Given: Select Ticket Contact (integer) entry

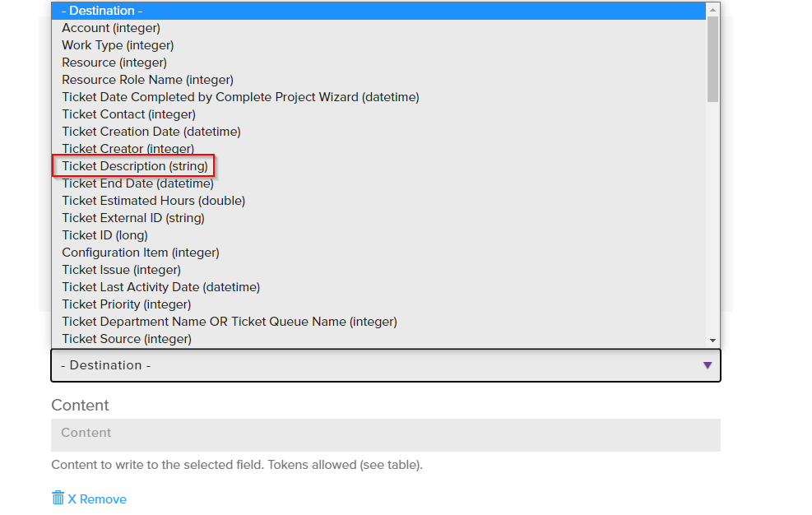Looking at the screenshot, I should 128,114.
